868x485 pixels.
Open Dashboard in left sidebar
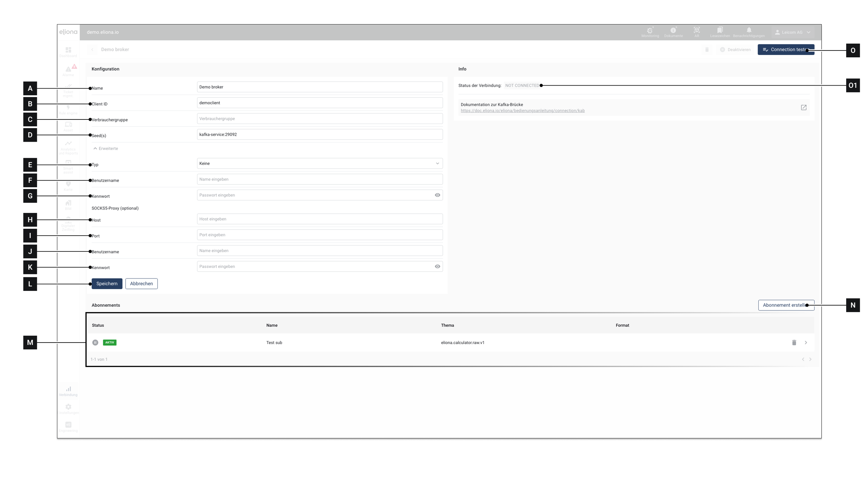(x=68, y=52)
